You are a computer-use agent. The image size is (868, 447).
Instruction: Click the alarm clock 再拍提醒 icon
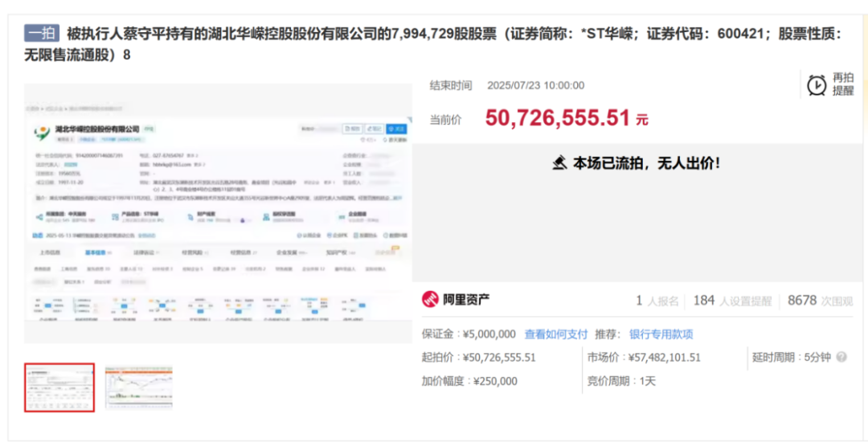(817, 85)
